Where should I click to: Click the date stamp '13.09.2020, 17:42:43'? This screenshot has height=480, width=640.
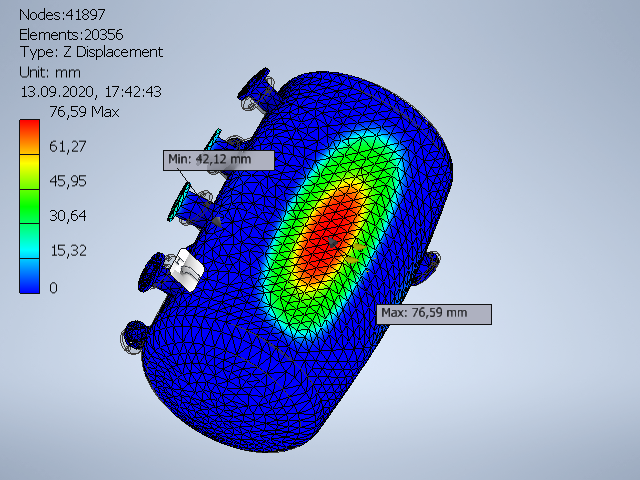[91, 92]
